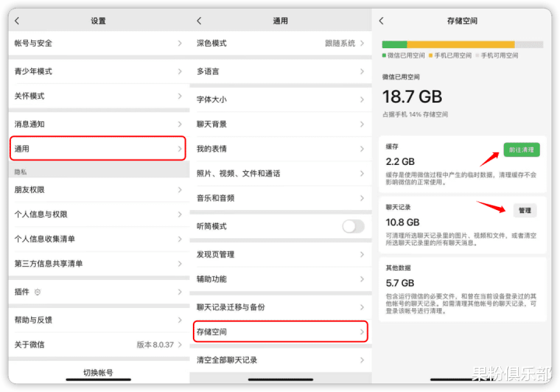Screen dimensions: 560x392
Task: Expand chevron on 聊天背景 row
Action: click(x=362, y=124)
